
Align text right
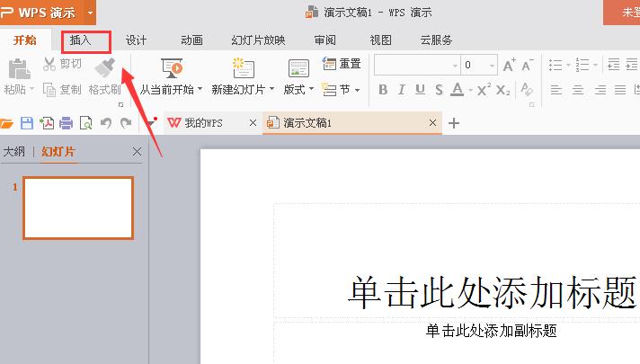[x=600, y=89]
